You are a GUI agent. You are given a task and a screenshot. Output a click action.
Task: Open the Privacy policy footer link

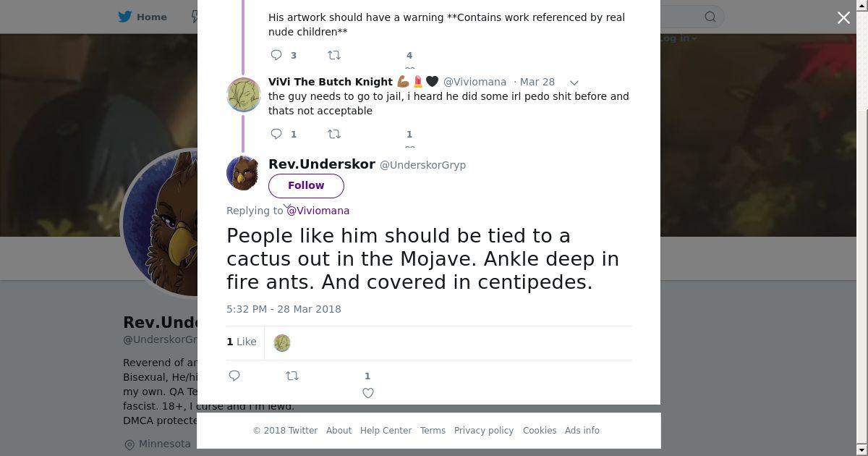point(483,431)
